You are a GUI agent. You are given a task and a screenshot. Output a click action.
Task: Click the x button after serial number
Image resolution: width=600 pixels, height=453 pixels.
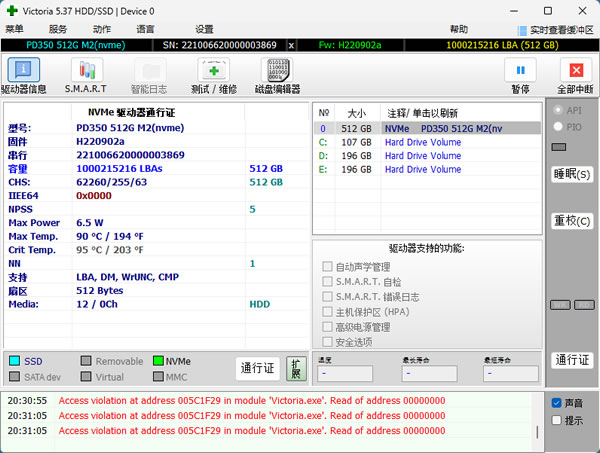pyautogui.click(x=291, y=45)
